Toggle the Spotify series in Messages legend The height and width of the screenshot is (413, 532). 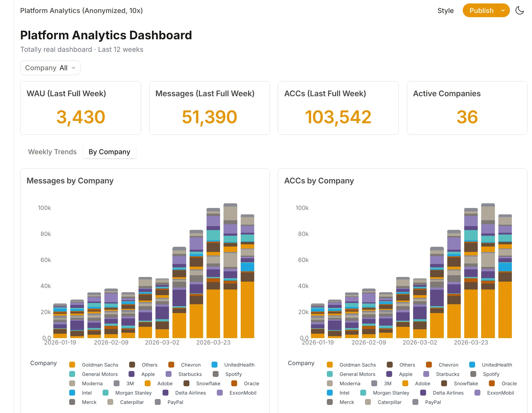point(233,374)
